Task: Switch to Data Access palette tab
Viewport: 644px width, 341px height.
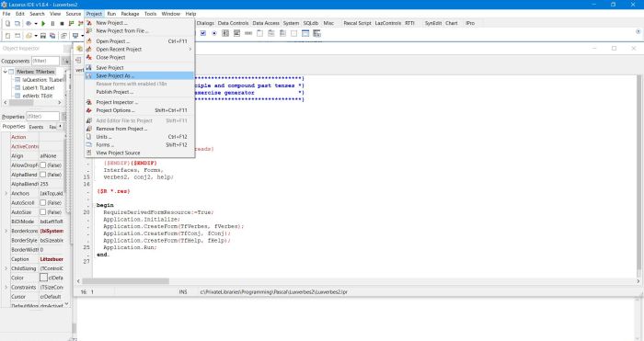Action: click(266, 23)
